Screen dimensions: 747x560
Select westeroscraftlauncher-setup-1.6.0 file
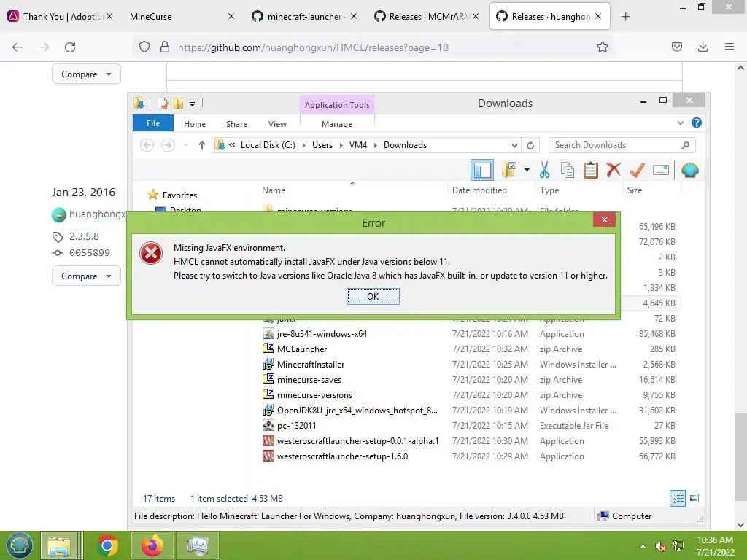[x=342, y=456]
